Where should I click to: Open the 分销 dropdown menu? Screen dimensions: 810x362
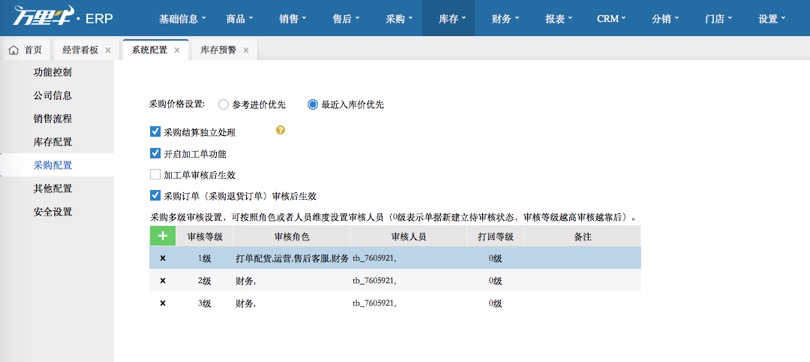coord(665,19)
